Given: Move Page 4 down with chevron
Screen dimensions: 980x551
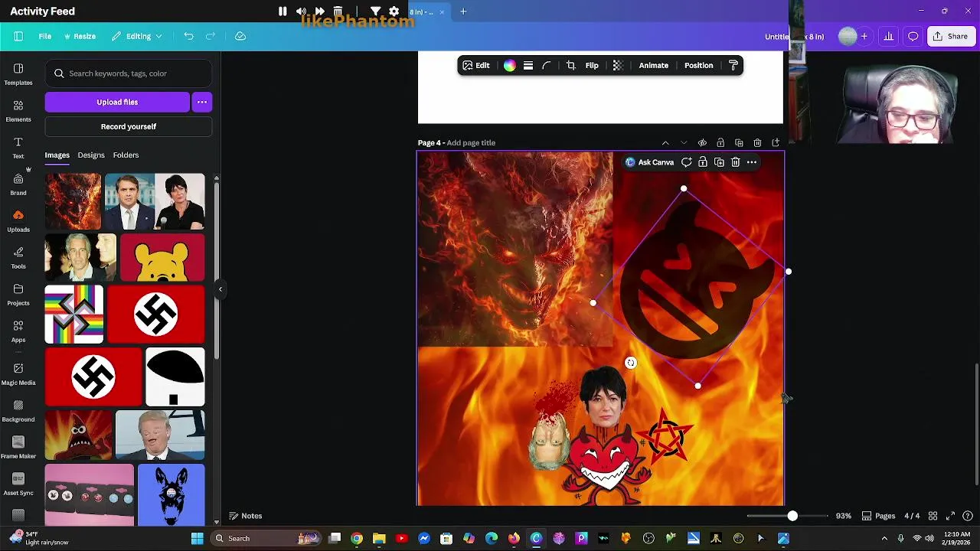Looking at the screenshot, I should click(x=684, y=143).
